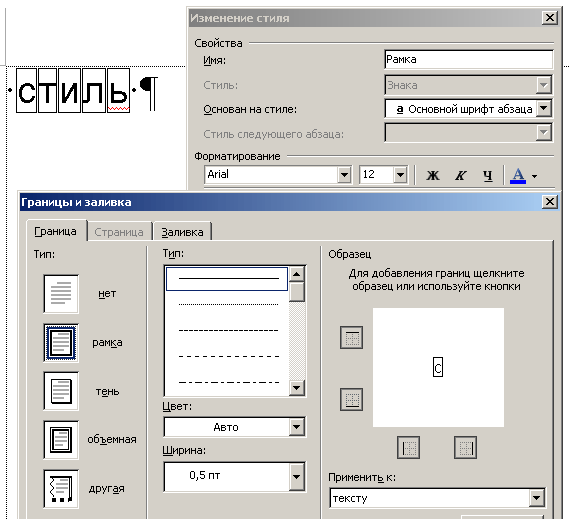The height and width of the screenshot is (519, 570).
Task: Choose the 'другая' custom border icon
Action: (x=61, y=488)
